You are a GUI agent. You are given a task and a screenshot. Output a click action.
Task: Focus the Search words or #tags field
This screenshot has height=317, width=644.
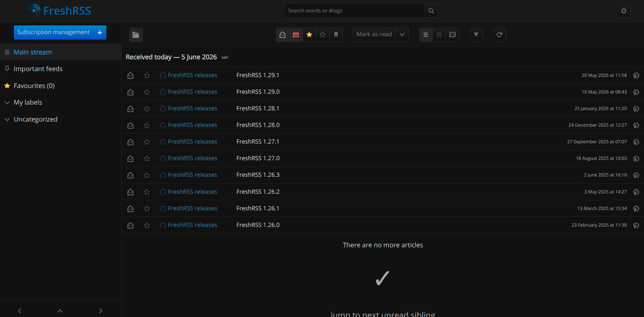point(354,11)
